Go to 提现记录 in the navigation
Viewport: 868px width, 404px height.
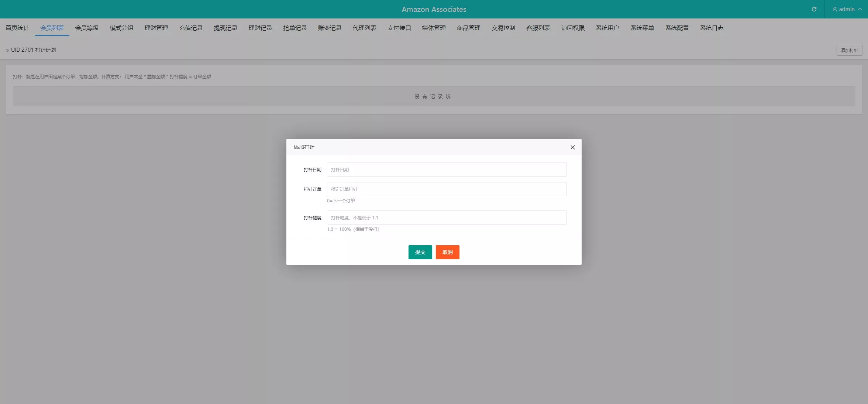pos(225,28)
